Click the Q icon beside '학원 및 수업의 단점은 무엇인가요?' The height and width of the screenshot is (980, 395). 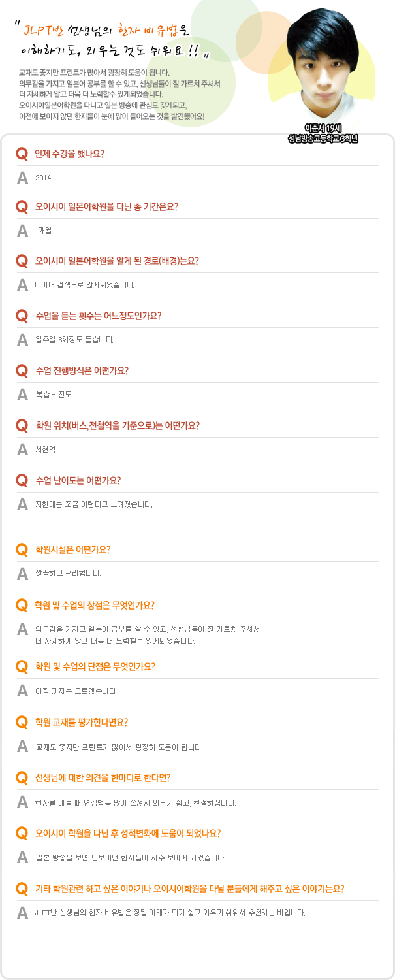pyautogui.click(x=22, y=667)
